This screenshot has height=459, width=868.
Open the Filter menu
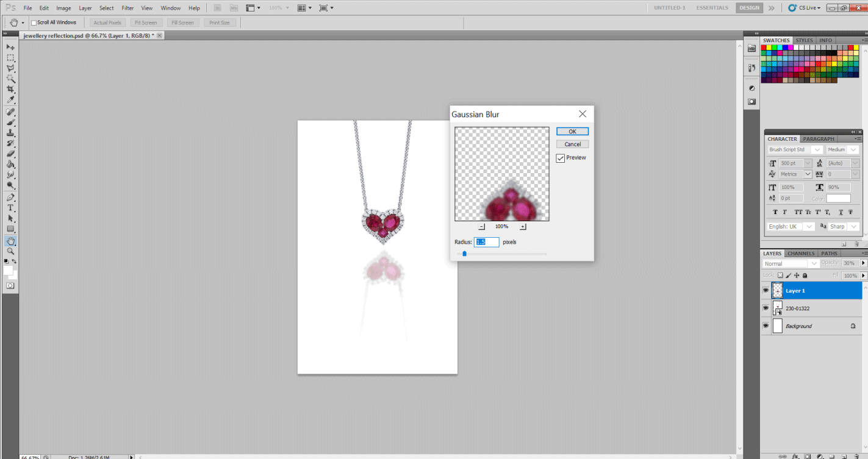127,8
